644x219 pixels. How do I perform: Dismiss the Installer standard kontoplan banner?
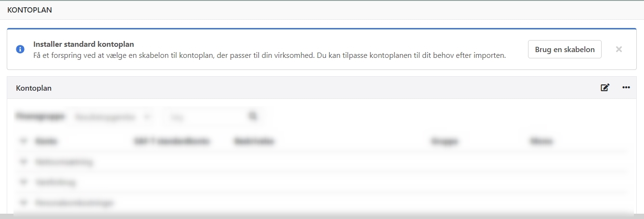619,49
